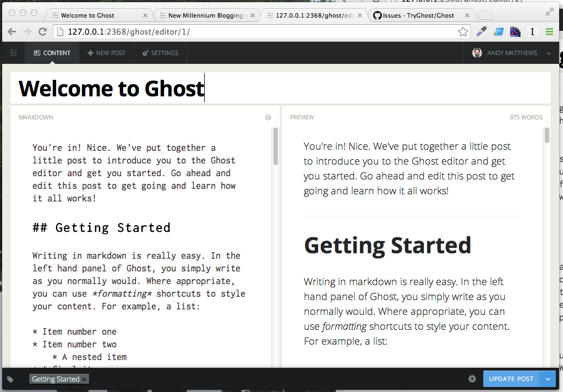This screenshot has height=392, width=563.
Task: Click '* Item number two' in markdown
Action: coord(74,344)
